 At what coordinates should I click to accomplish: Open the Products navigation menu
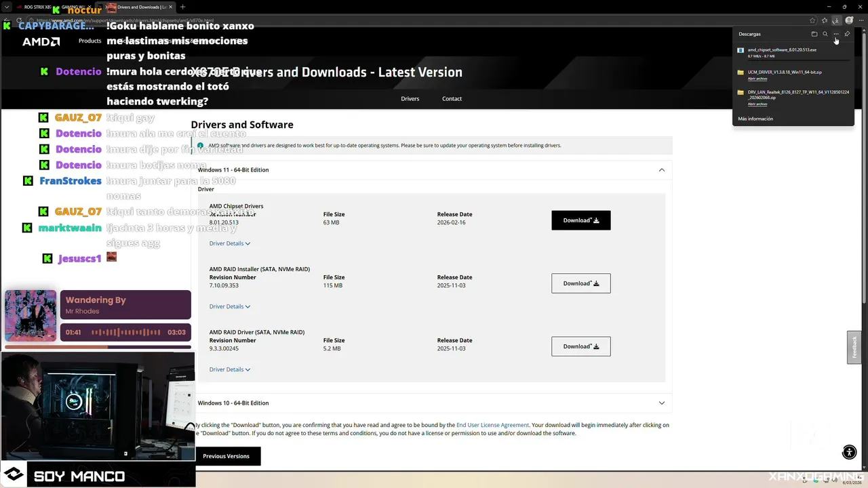click(x=90, y=41)
